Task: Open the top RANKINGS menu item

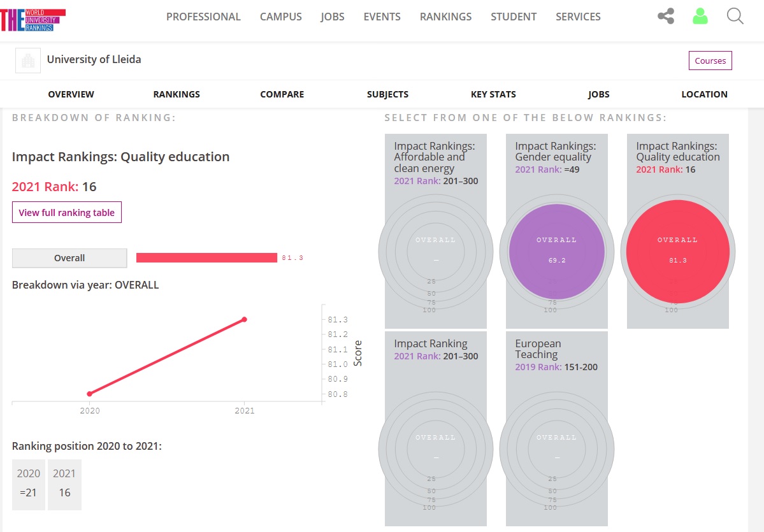Action: (445, 17)
